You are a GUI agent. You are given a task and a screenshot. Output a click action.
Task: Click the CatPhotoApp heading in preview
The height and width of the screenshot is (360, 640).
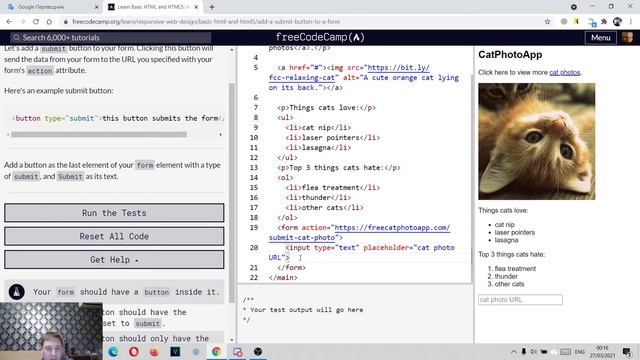click(510, 55)
